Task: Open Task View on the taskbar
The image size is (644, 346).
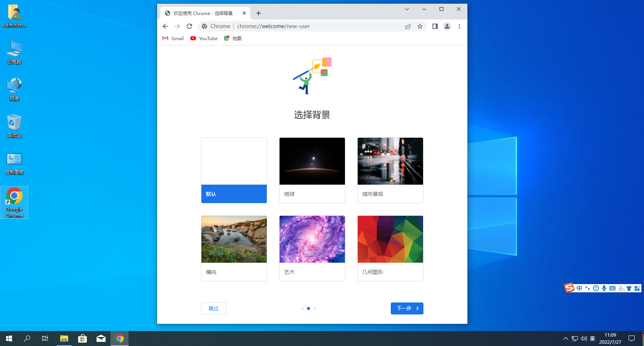Action: point(45,338)
